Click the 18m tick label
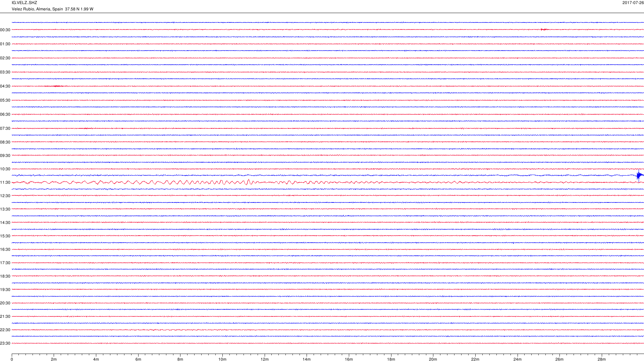The image size is (644, 362). (391, 359)
